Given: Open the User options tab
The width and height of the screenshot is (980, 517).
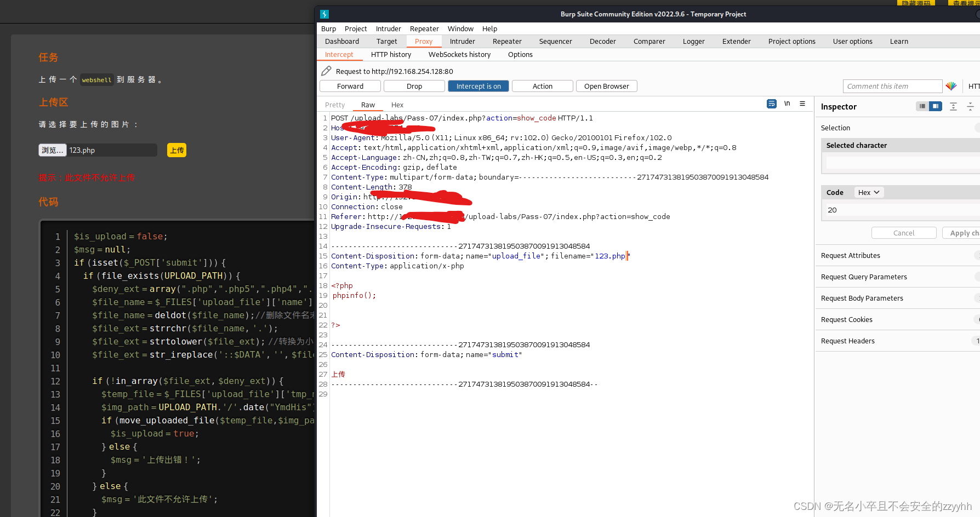Looking at the screenshot, I should tap(852, 41).
